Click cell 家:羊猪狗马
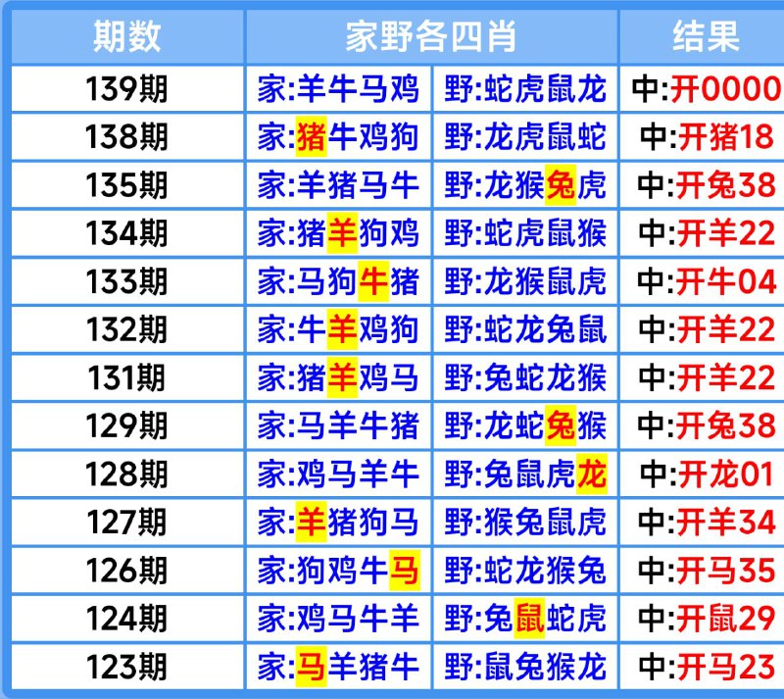The image size is (784, 699). 338,522
